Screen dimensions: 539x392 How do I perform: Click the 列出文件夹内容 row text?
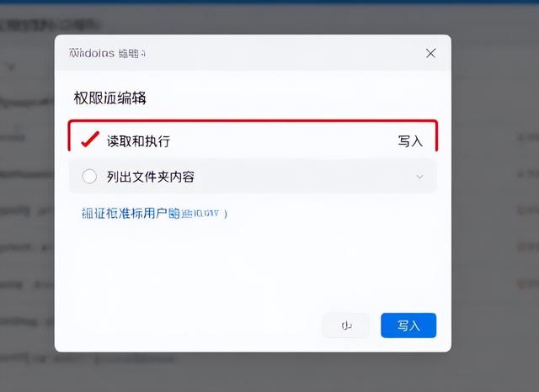point(151,177)
